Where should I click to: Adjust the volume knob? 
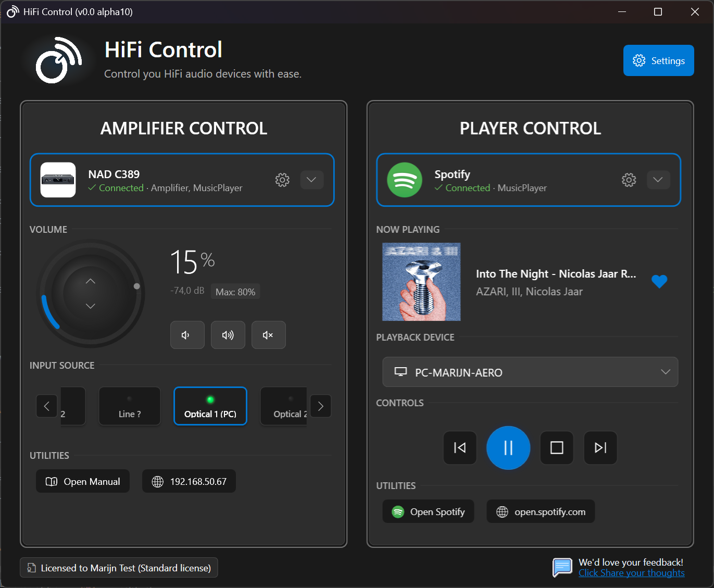pos(91,294)
